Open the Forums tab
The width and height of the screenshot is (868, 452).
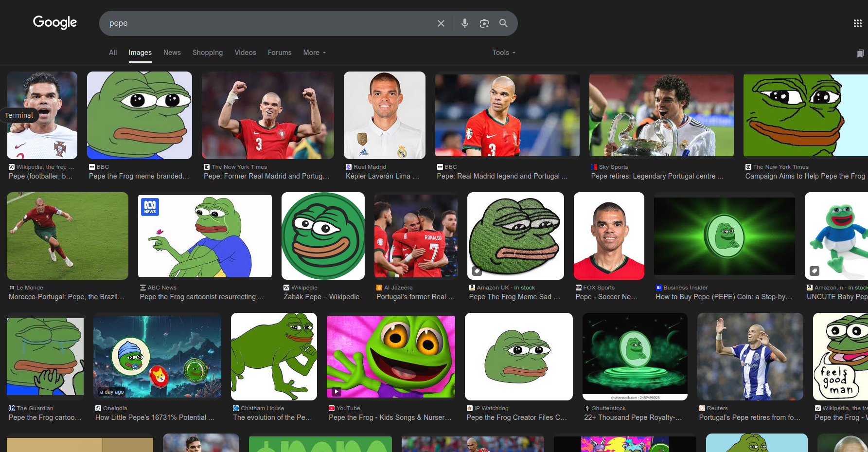pos(280,53)
